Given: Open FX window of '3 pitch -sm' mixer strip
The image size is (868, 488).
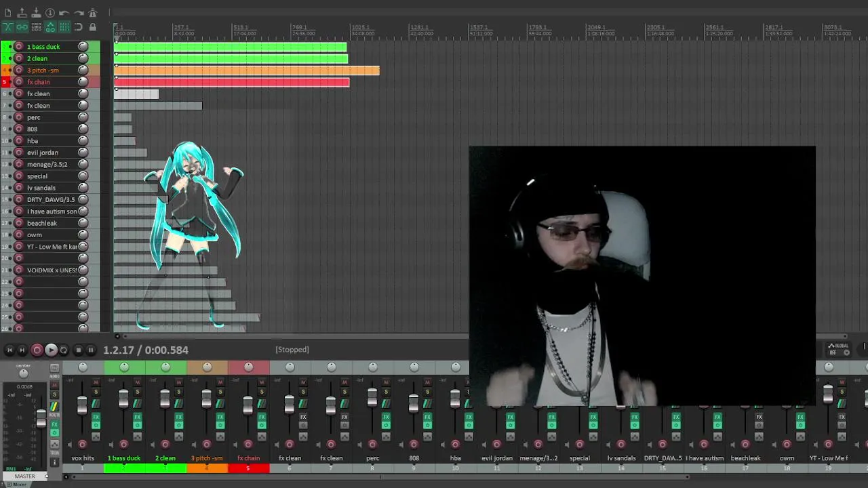Looking at the screenshot, I should tap(220, 417).
